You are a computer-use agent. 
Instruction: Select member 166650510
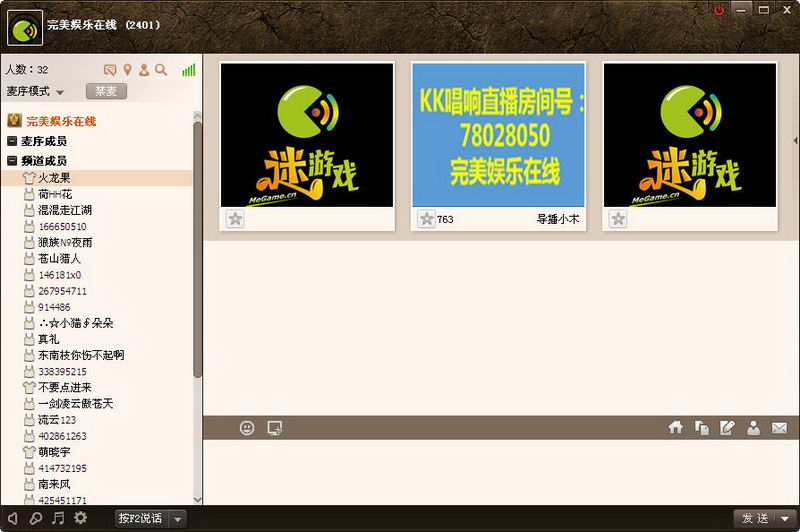[x=97, y=226]
